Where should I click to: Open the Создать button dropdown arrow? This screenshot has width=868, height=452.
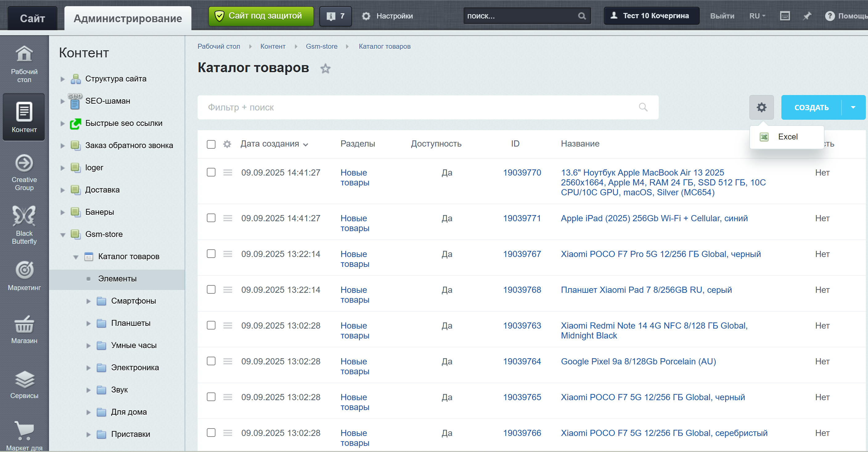pos(853,107)
